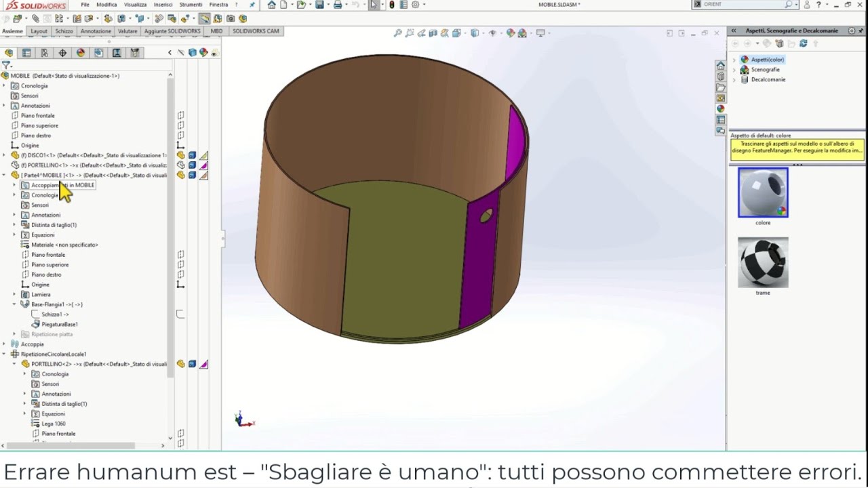Click the Home icon in top toolbar

272,5
